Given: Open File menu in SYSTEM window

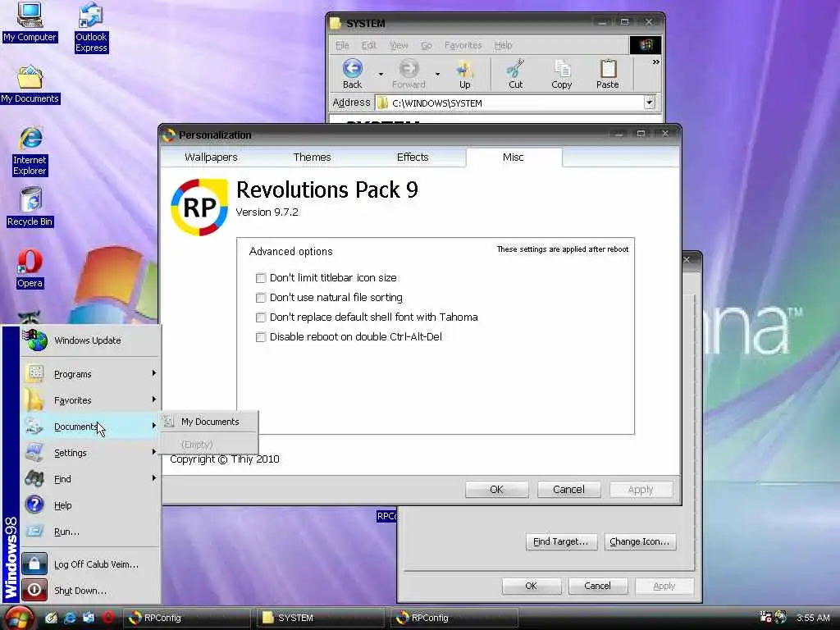Looking at the screenshot, I should [x=342, y=46].
